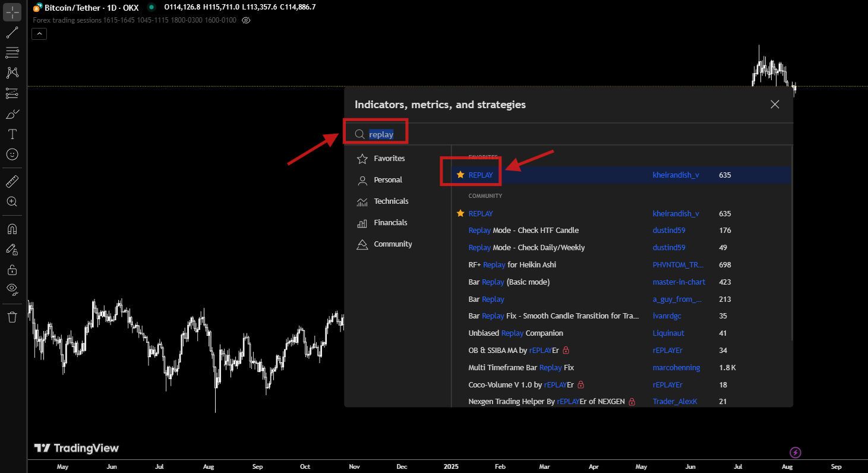Hide all drawings with the eye tool

point(12,289)
